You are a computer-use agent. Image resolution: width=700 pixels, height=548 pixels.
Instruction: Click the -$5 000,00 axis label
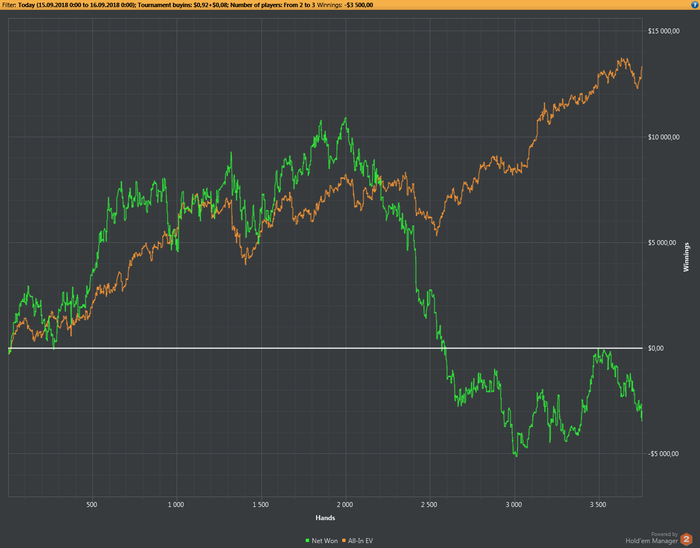tap(663, 454)
